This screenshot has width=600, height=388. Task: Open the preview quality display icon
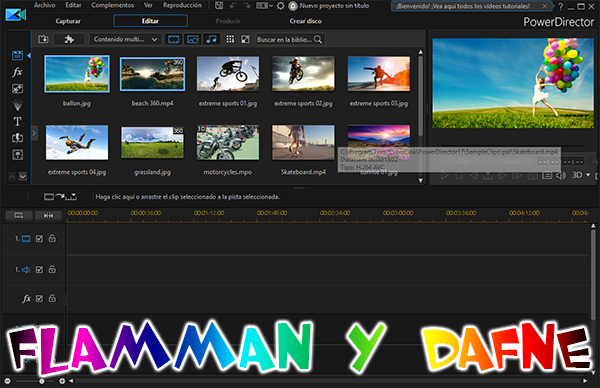click(x=547, y=176)
